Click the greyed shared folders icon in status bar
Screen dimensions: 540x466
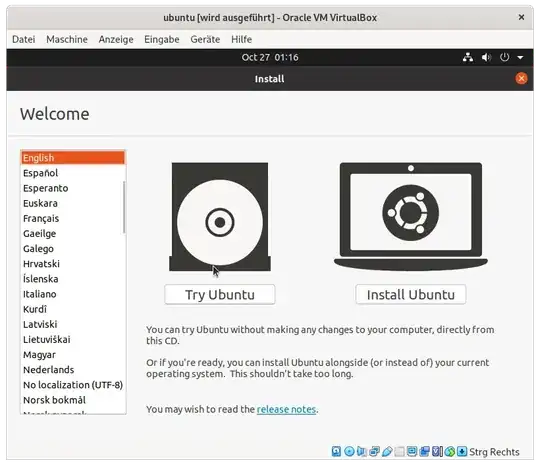click(399, 451)
